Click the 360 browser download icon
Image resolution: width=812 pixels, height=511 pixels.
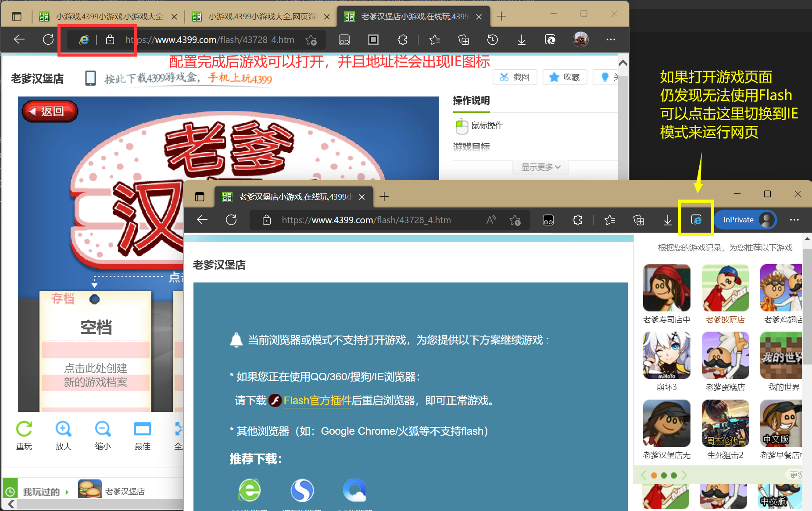click(x=250, y=490)
